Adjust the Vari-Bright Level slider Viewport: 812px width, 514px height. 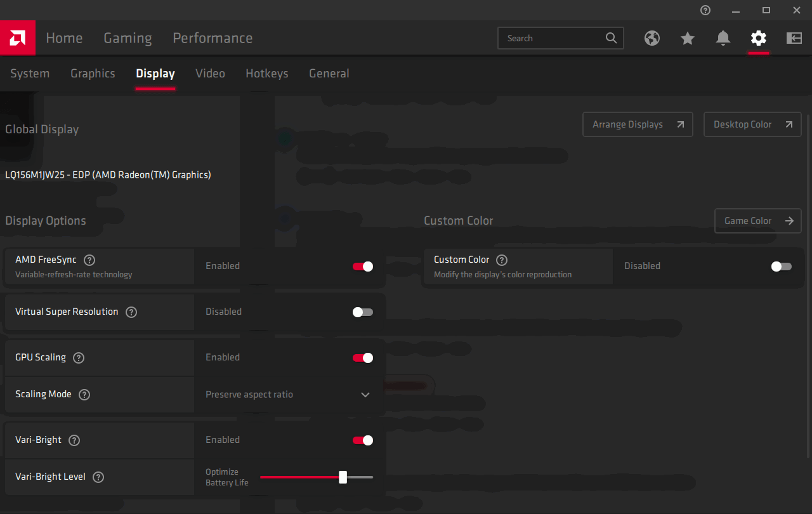[x=343, y=477]
